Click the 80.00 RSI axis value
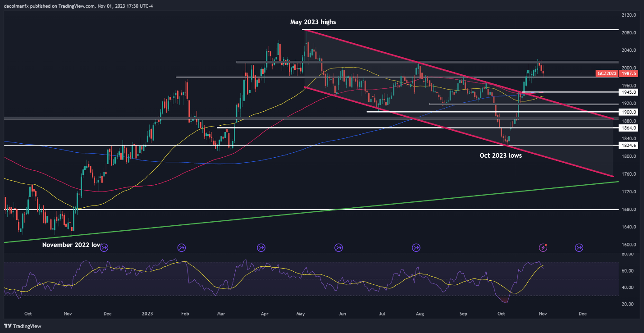The image size is (644, 333). coord(627,254)
